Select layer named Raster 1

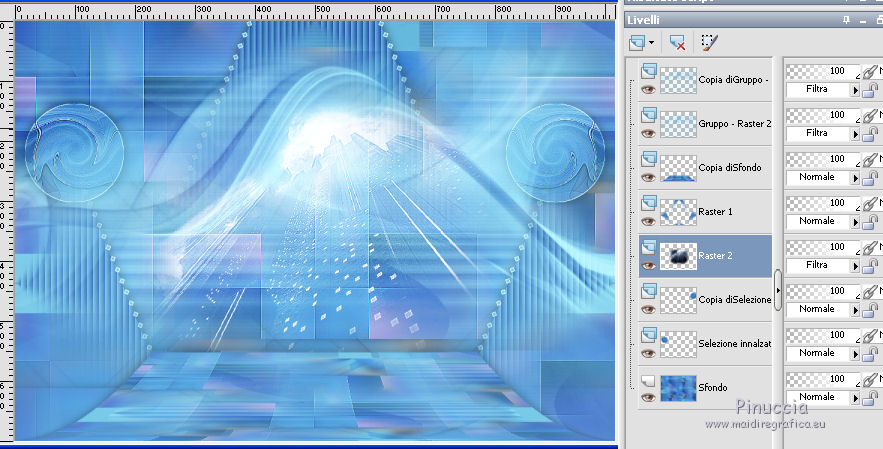tap(715, 211)
